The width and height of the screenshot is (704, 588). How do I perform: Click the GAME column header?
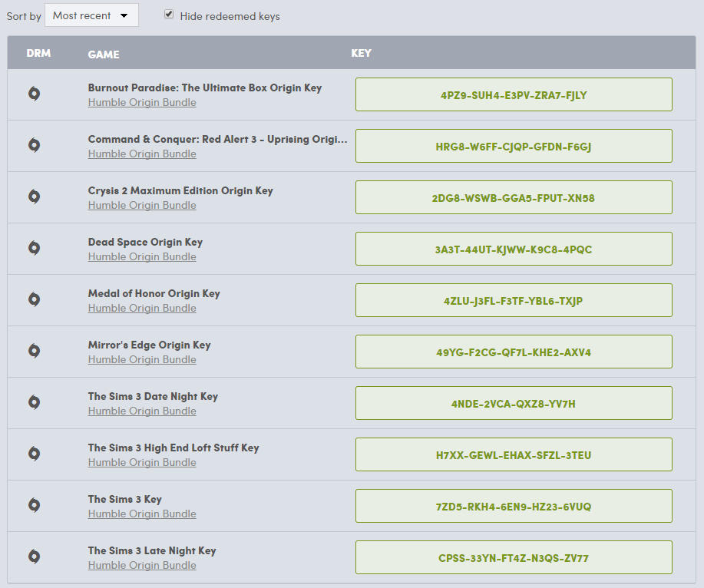[x=104, y=55]
